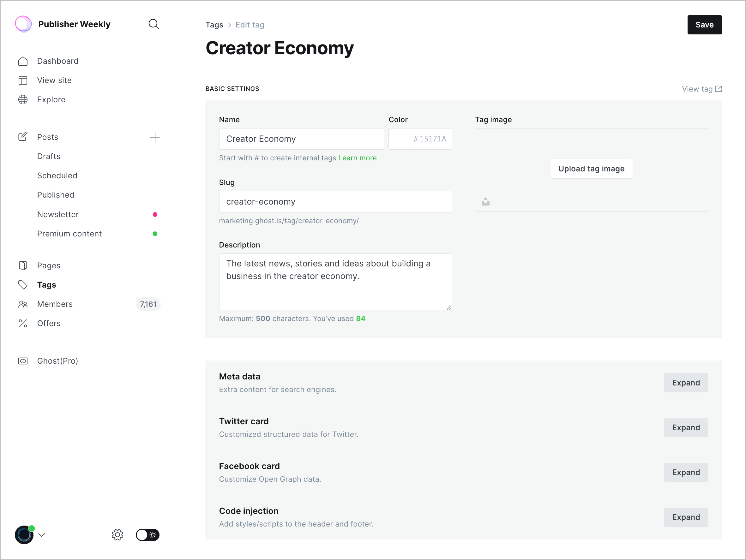
Task: Open user menu chevron beside avatar
Action: [42, 535]
